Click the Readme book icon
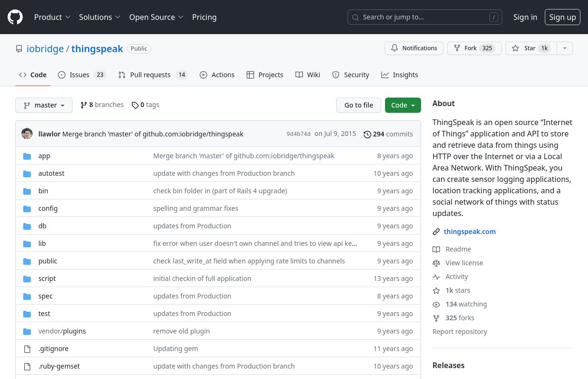 (436, 249)
